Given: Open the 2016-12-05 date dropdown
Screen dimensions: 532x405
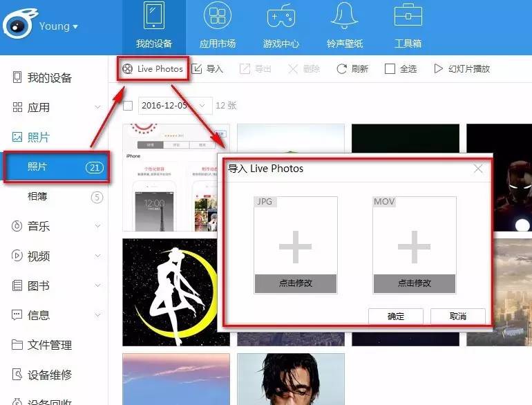Looking at the screenshot, I should [x=175, y=106].
